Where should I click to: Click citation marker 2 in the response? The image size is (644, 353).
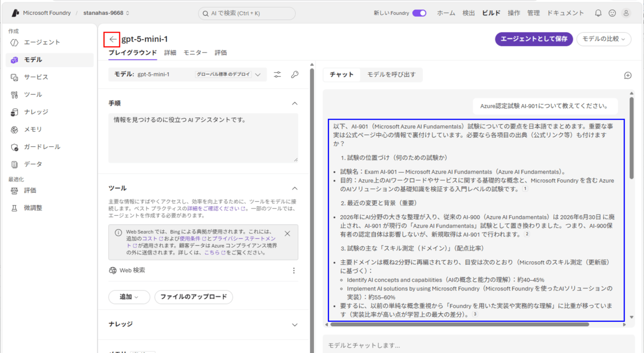(x=527, y=234)
